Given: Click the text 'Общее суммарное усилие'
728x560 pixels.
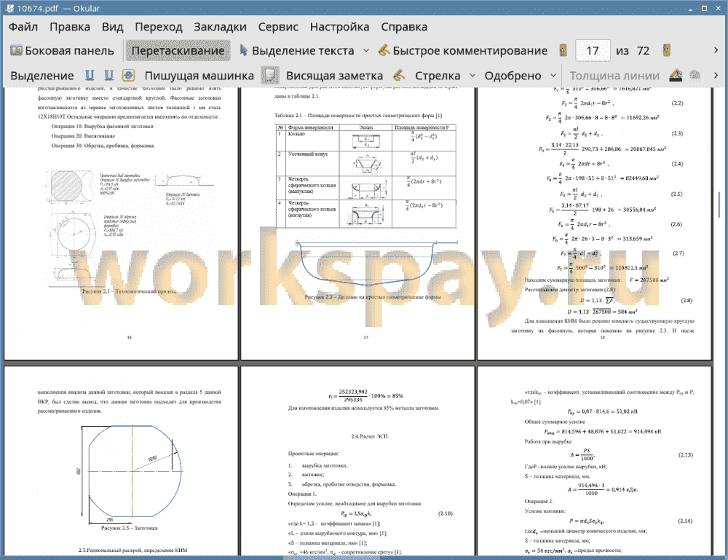Looking at the screenshot, I should tap(554, 422).
